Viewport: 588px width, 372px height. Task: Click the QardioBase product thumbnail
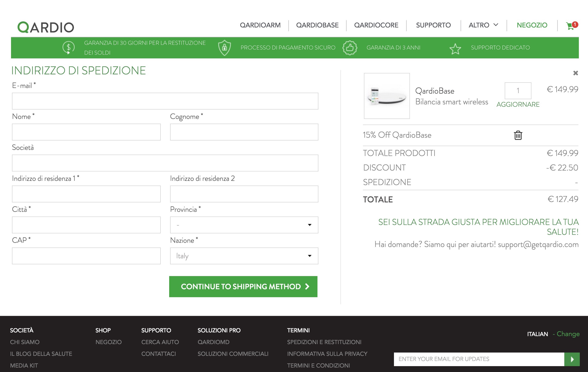(x=386, y=96)
